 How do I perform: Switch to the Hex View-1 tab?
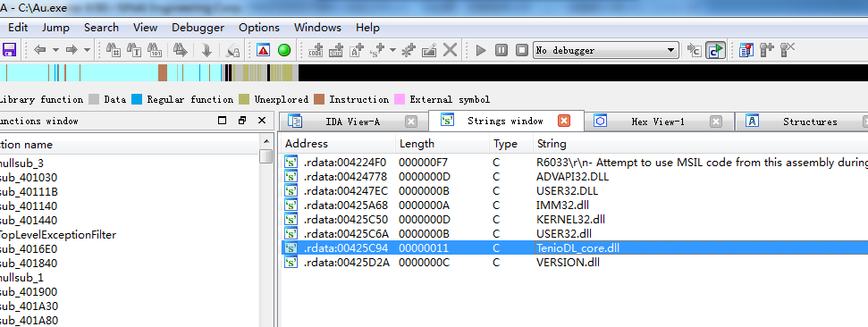click(x=658, y=122)
